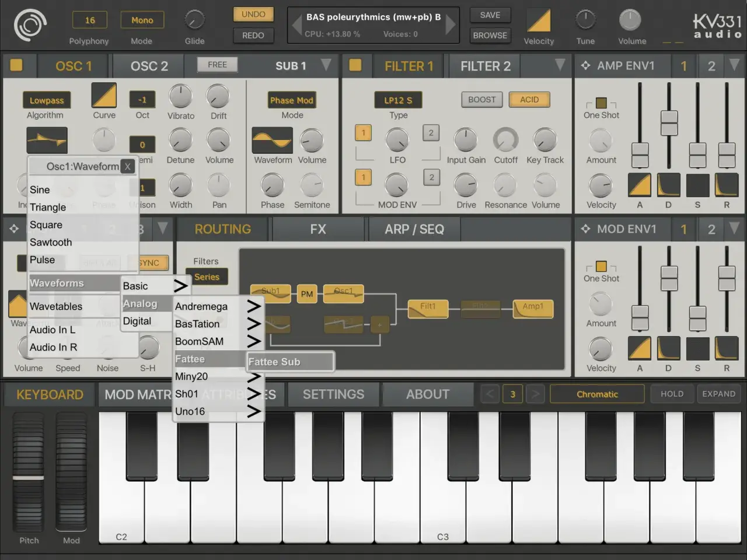
Task: Click the Drive knob
Action: pos(465,185)
